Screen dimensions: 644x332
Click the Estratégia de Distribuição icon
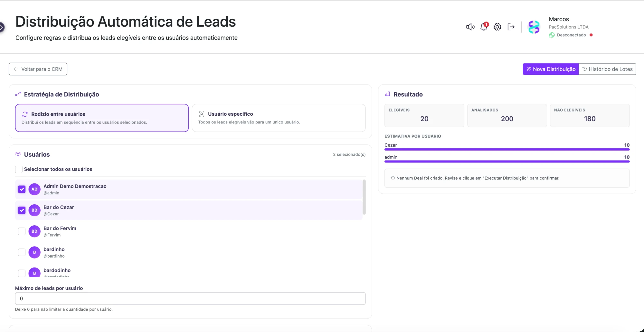click(x=18, y=94)
